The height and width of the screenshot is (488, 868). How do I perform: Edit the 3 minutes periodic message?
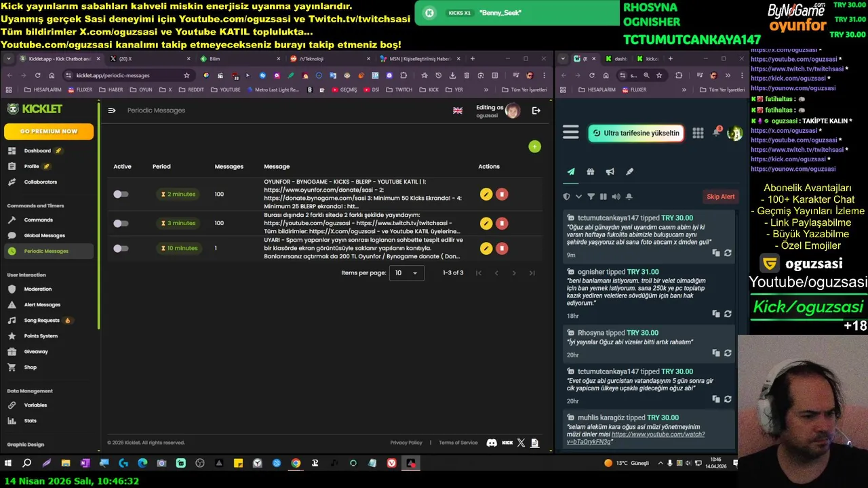[486, 223]
